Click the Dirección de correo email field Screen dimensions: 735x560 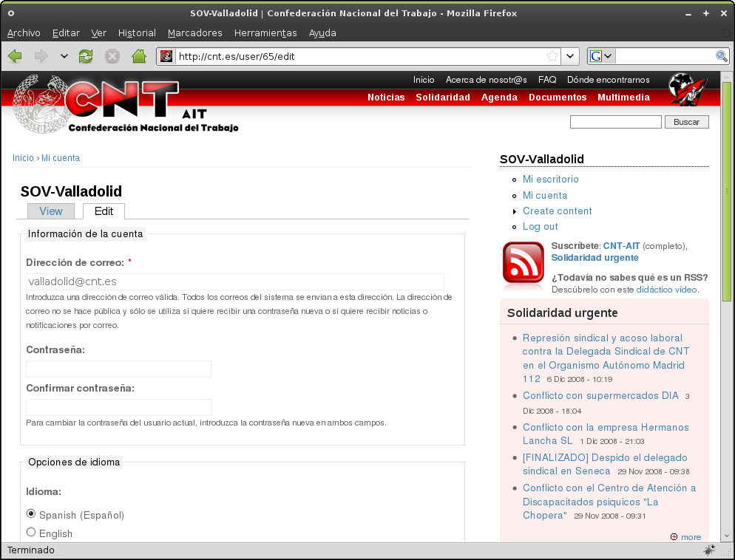click(x=235, y=281)
